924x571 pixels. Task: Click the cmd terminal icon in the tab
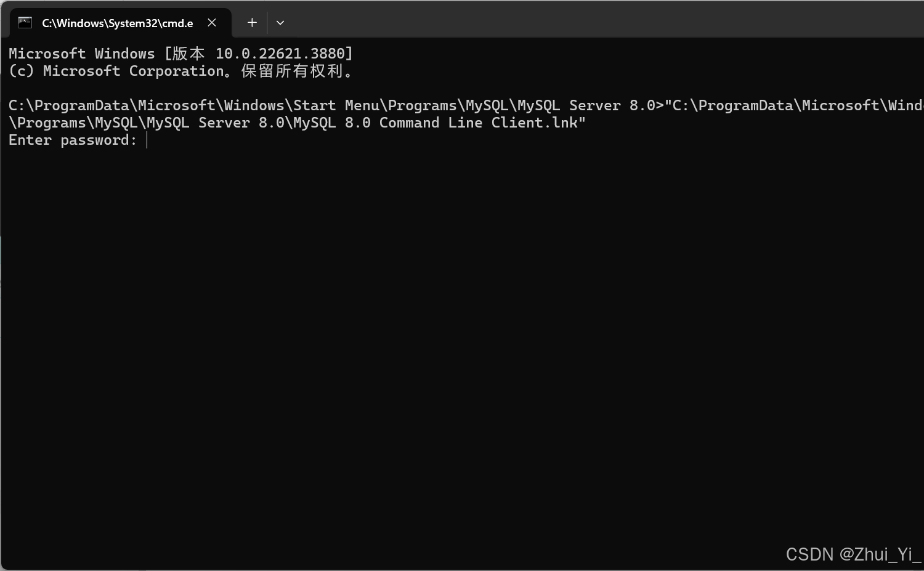coord(25,23)
